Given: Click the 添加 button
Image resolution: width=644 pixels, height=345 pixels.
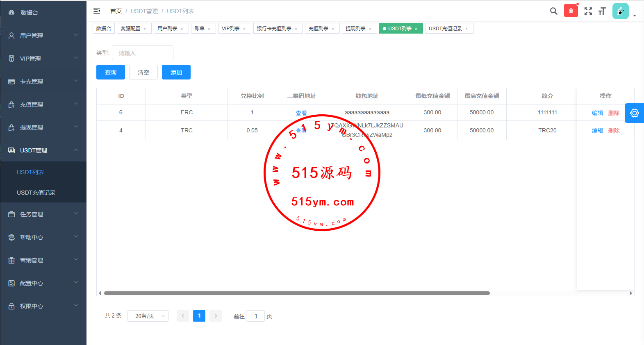Looking at the screenshot, I should [176, 73].
